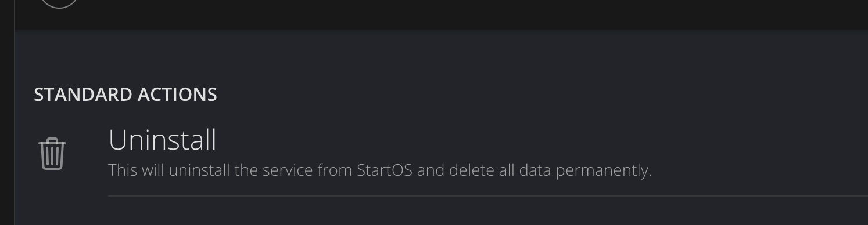Click the uninstall description about deleting data permanently

point(380,170)
